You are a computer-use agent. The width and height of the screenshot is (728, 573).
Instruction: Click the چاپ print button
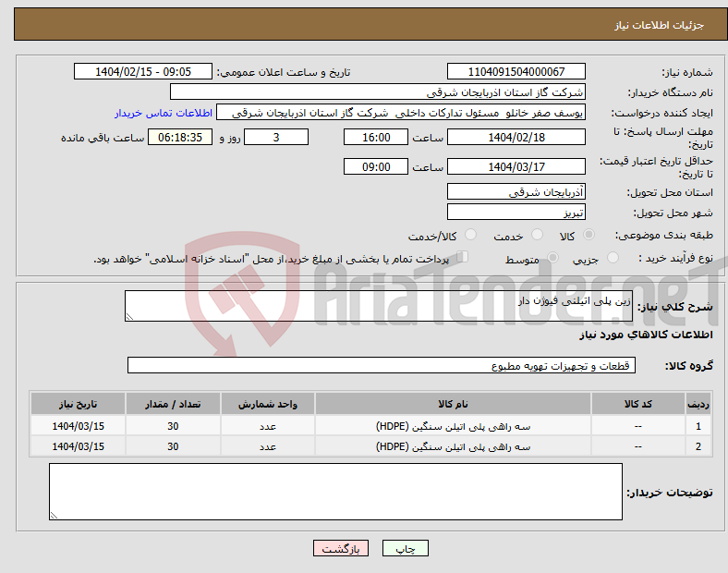click(406, 548)
